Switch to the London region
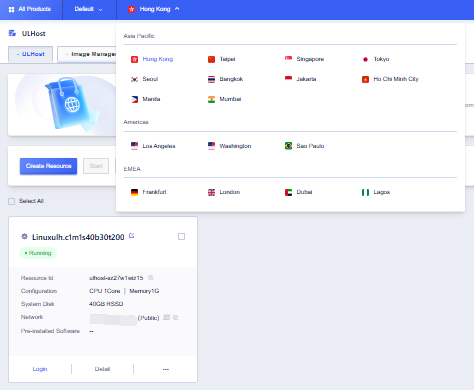Screen dimensions: 474x390 (x=230, y=192)
